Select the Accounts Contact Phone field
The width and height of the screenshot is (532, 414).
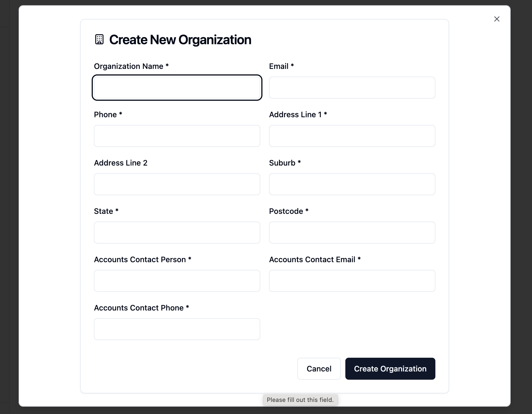point(177,329)
